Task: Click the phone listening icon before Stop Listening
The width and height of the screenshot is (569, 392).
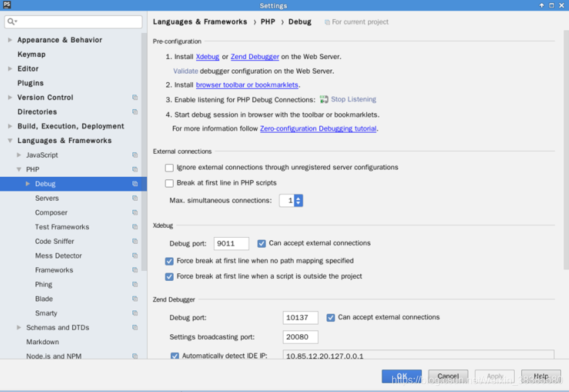Action: click(x=324, y=99)
